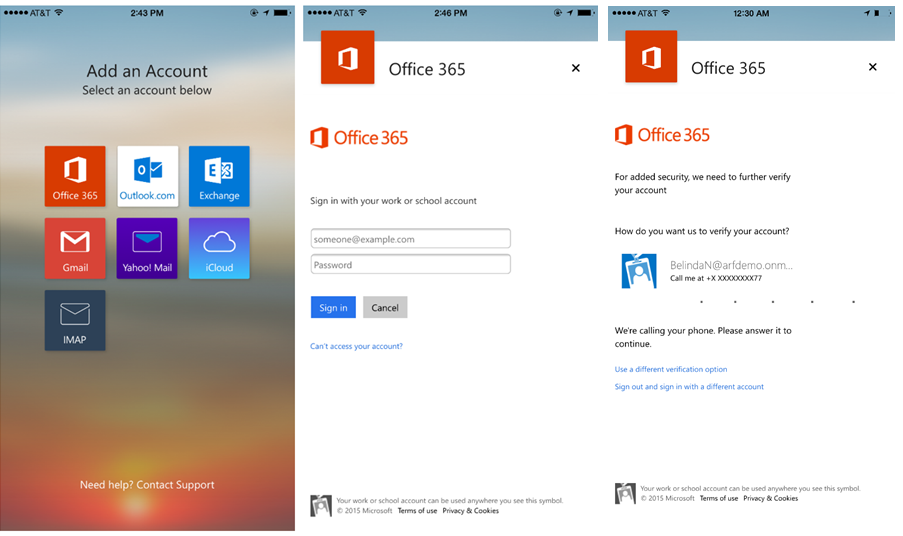Click Office 365 orange logo on sign-in header
903x536 pixels.
click(348, 58)
